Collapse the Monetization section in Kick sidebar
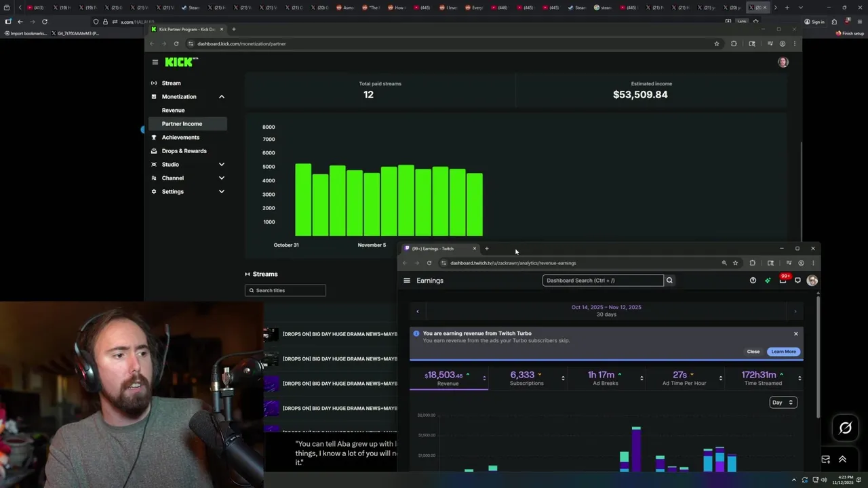Screen dimensions: 868x488 click(221, 96)
